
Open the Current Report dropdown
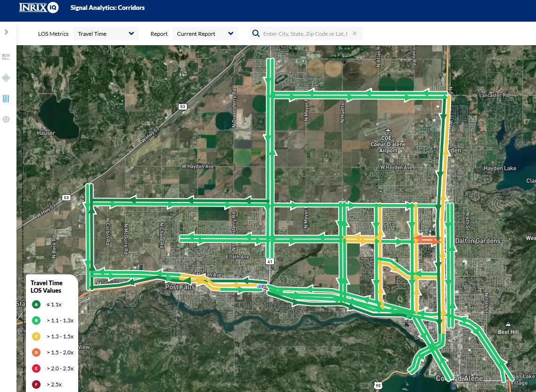[x=205, y=34]
